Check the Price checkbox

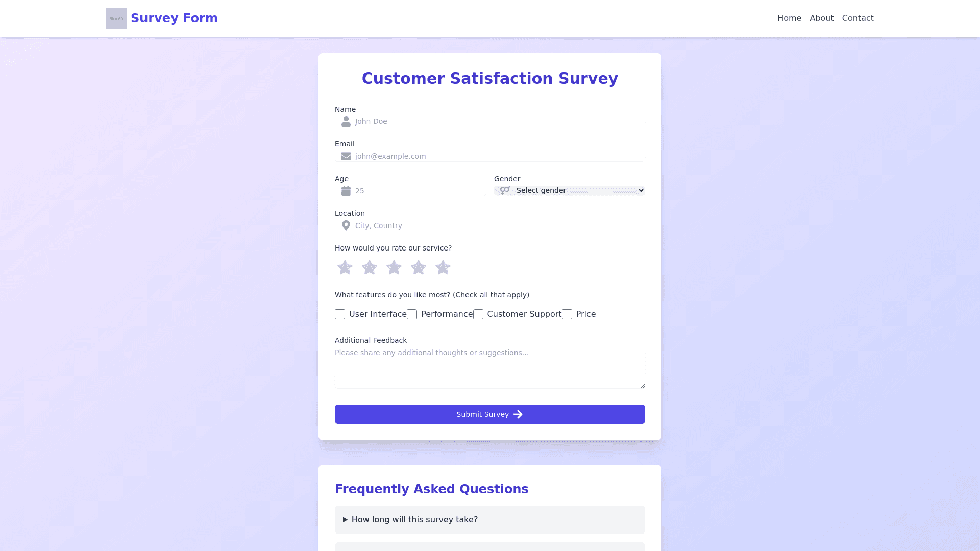pyautogui.click(x=567, y=314)
